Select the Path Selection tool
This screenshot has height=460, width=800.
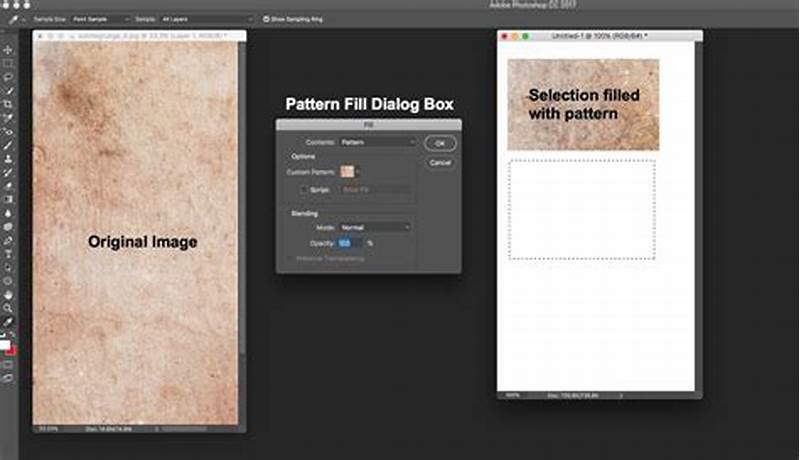click(8, 267)
